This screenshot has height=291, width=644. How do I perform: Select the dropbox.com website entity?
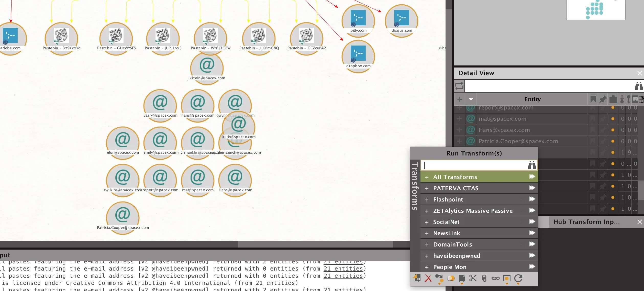click(358, 56)
